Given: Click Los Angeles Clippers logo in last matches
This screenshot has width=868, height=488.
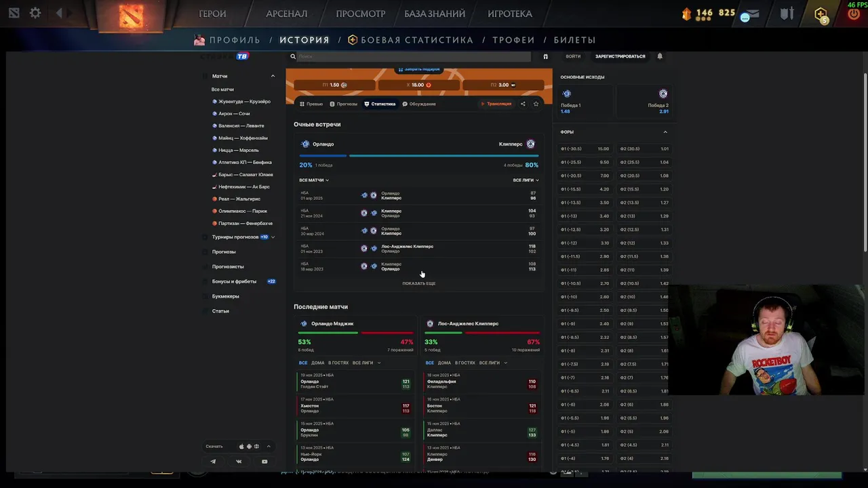Looking at the screenshot, I should pyautogui.click(x=430, y=324).
